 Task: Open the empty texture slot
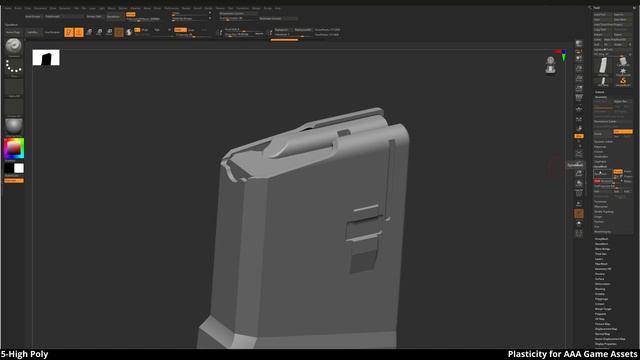point(13,106)
